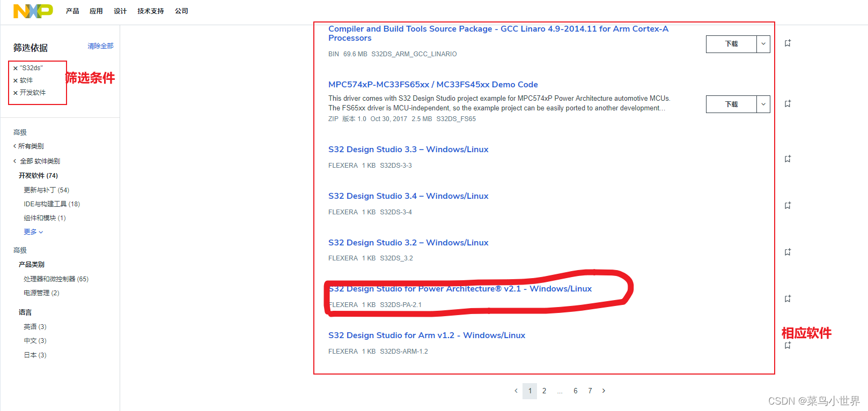The width and height of the screenshot is (868, 411).
Task: Select 开发软件 (74) category
Action: (x=38, y=176)
